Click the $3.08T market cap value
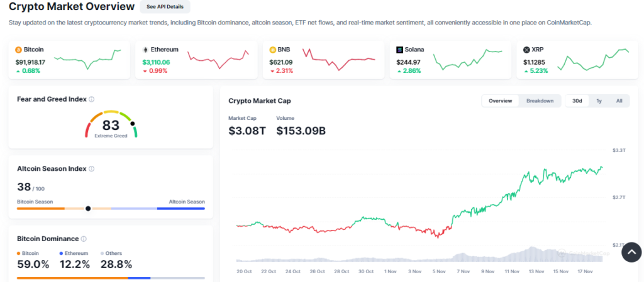 click(247, 131)
